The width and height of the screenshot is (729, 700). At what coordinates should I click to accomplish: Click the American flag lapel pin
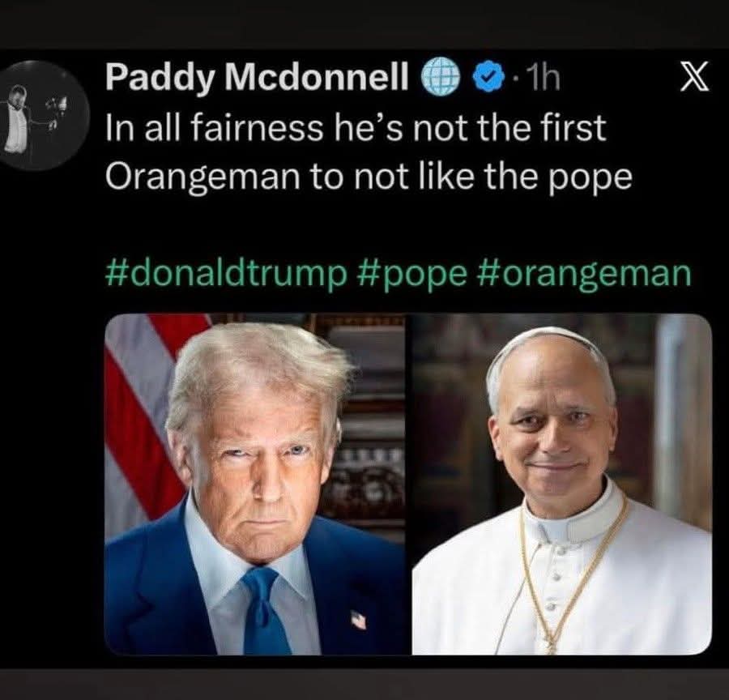[x=358, y=620]
